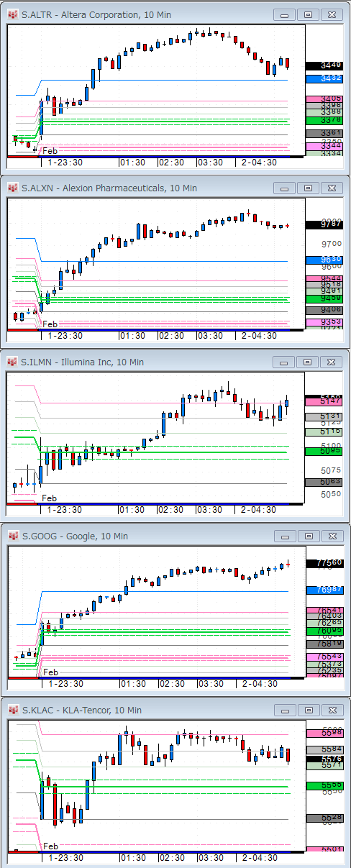
Task: Minimize the Altera Corporation chart window
Action: point(286,14)
